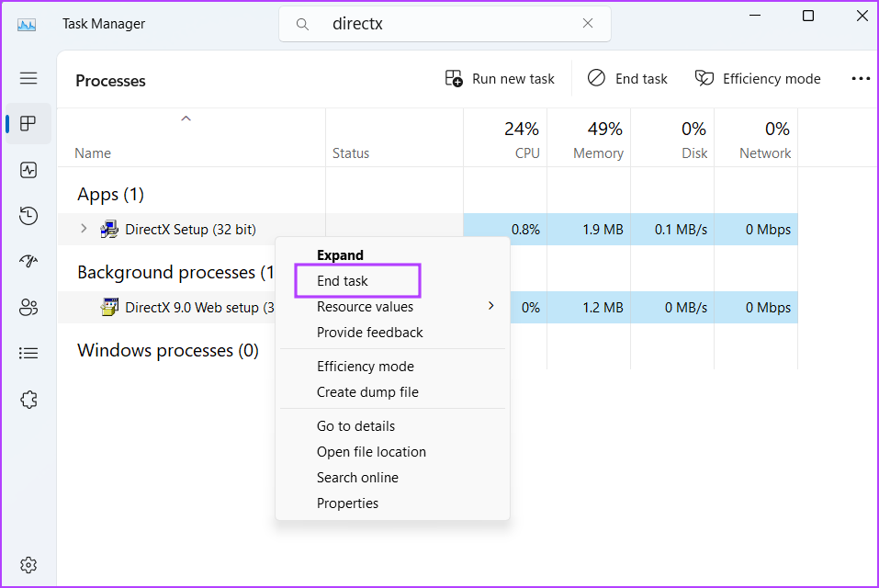Image resolution: width=879 pixels, height=588 pixels.
Task: Select Create dump file menu entry
Action: [367, 391]
